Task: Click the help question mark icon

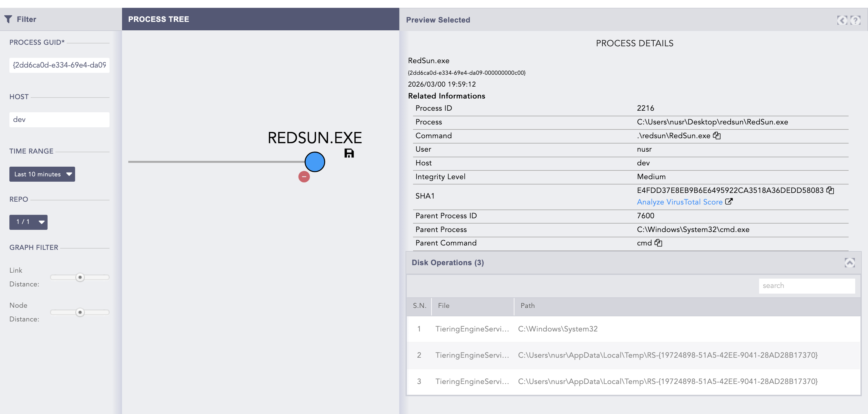Action: click(855, 20)
